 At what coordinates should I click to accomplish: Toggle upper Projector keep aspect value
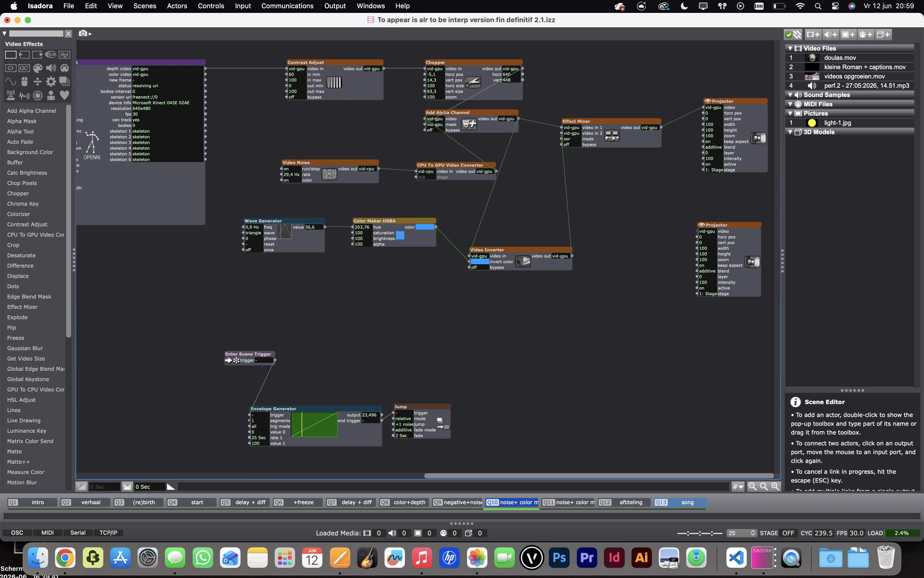[713, 141]
